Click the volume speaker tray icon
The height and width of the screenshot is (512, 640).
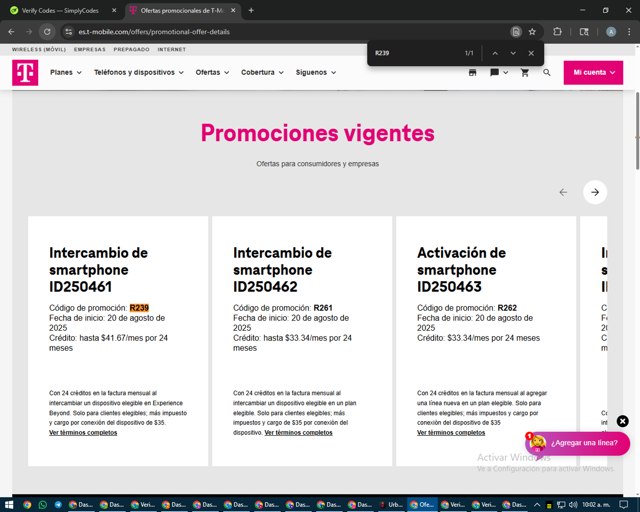click(x=573, y=505)
